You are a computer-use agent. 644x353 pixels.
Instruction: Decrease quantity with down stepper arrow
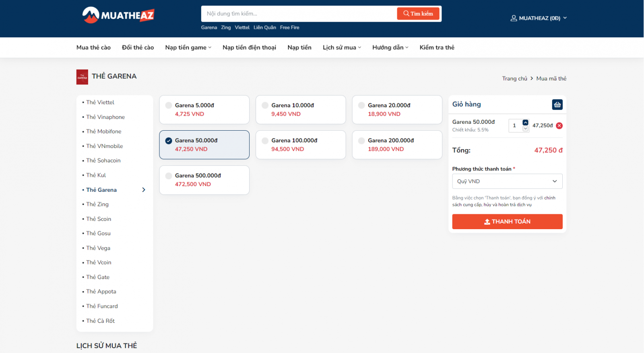tap(525, 129)
